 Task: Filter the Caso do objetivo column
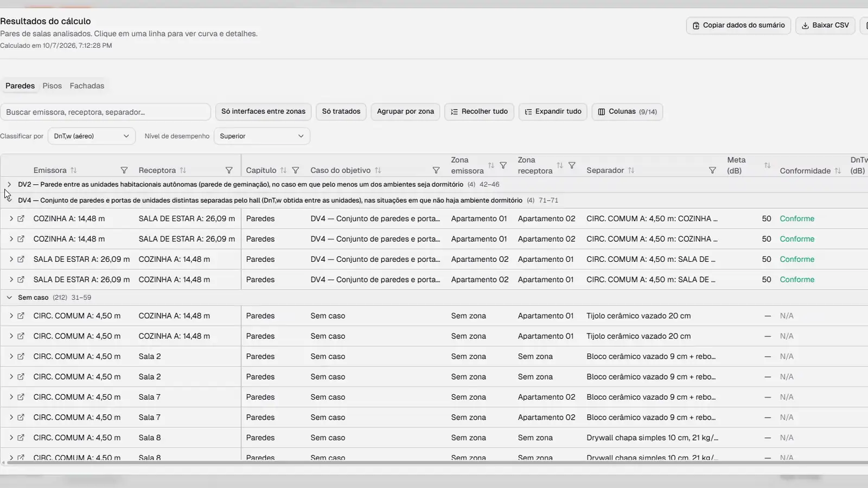tap(436, 170)
